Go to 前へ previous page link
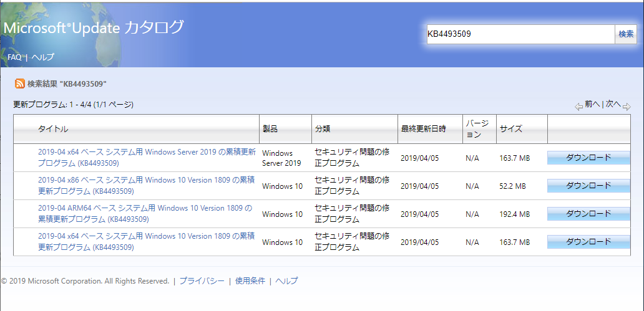Screen dimensions: 644x311 [592, 104]
